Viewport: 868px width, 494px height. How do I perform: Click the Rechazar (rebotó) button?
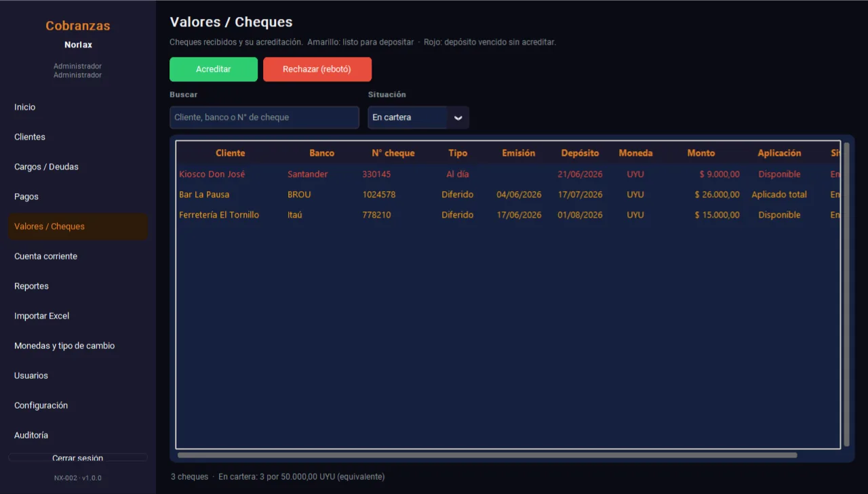(x=317, y=69)
